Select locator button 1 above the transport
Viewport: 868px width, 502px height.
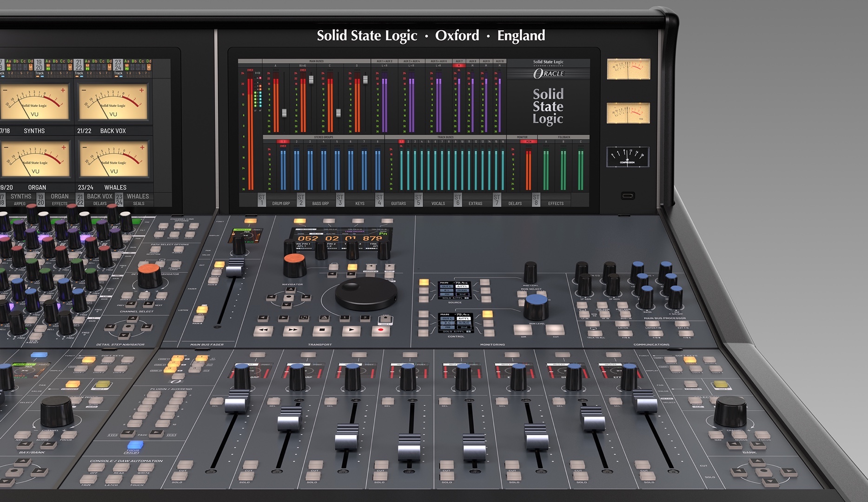point(345,318)
